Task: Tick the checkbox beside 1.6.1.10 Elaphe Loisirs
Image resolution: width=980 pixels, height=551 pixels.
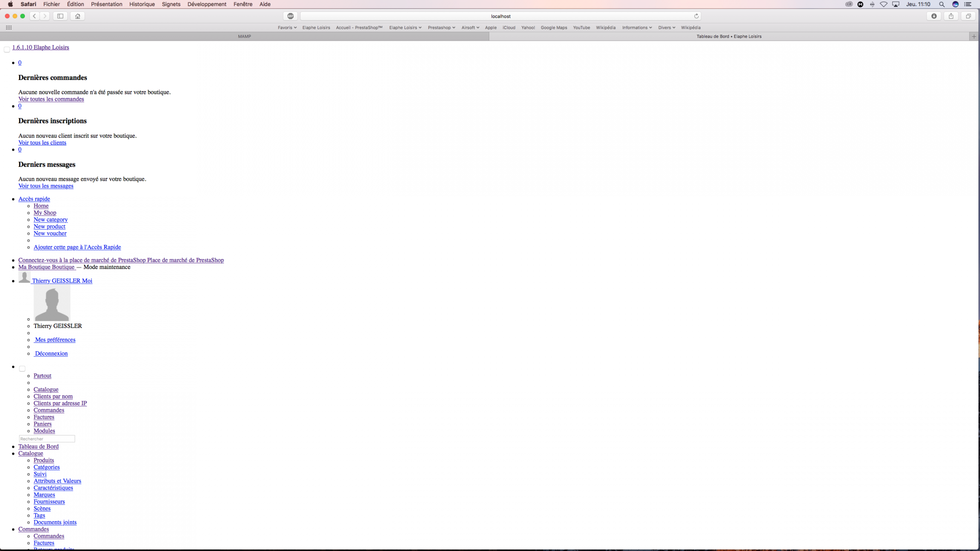Action: coord(7,49)
